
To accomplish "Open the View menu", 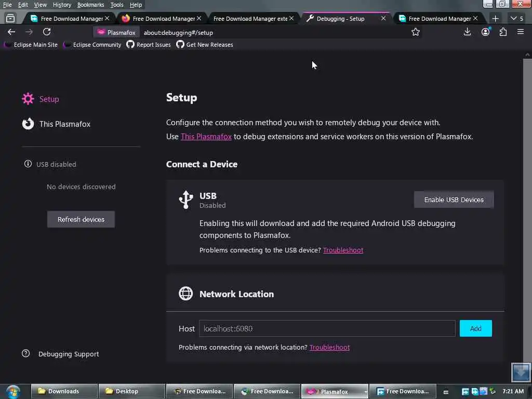I will pyautogui.click(x=40, y=5).
